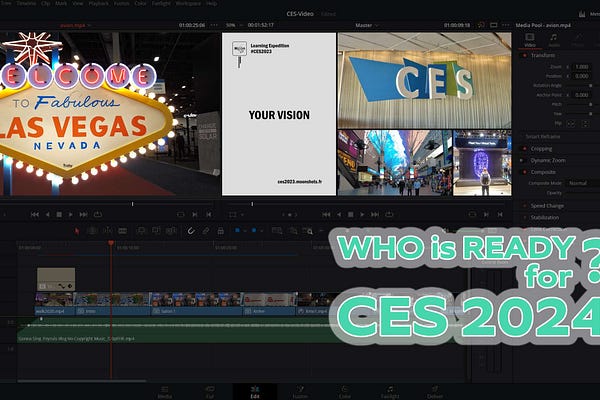600x400 pixels.
Task: Select the Trim edit mode tool
Action: (92, 231)
